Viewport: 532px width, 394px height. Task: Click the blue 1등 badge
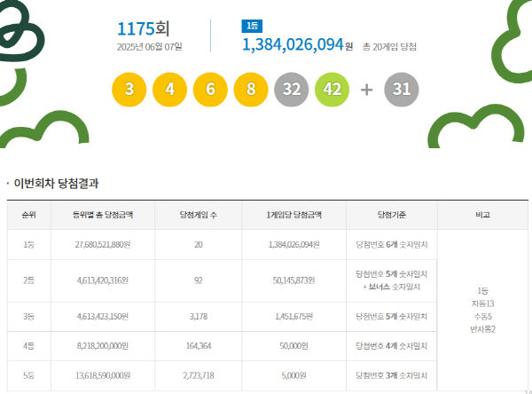click(x=252, y=26)
